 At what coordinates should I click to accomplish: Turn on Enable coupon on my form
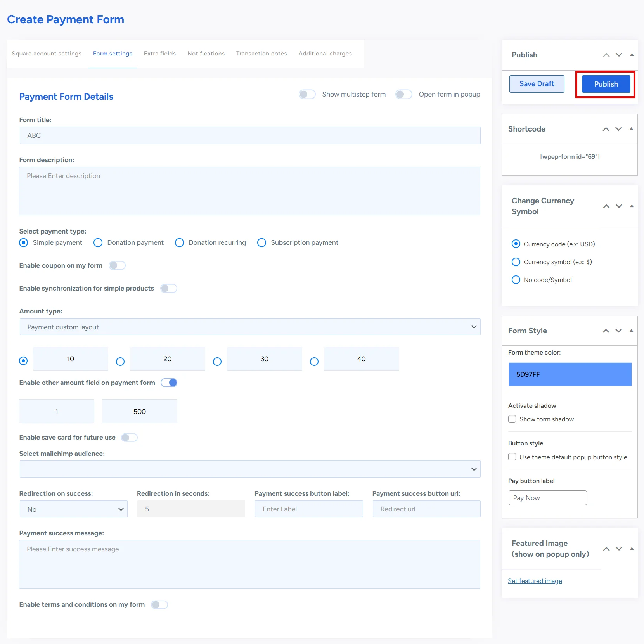tap(117, 265)
